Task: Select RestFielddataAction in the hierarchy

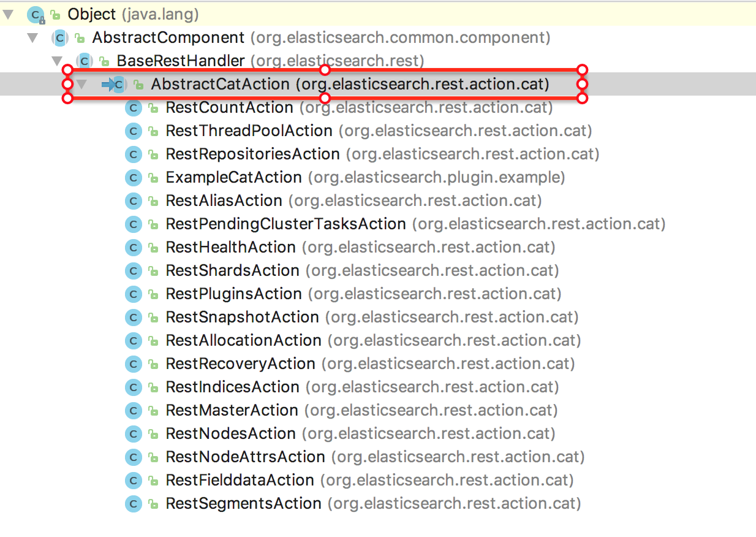Action: [369, 481]
